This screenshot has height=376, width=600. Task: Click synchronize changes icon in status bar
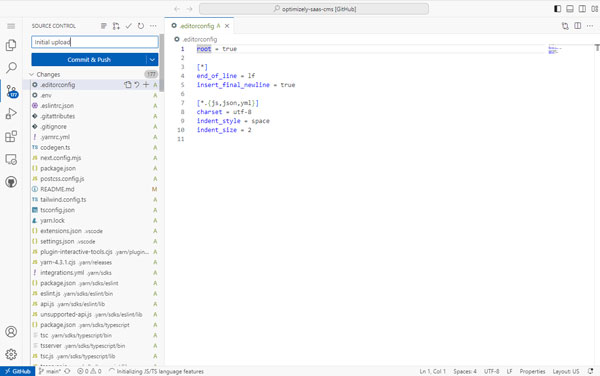67,371
